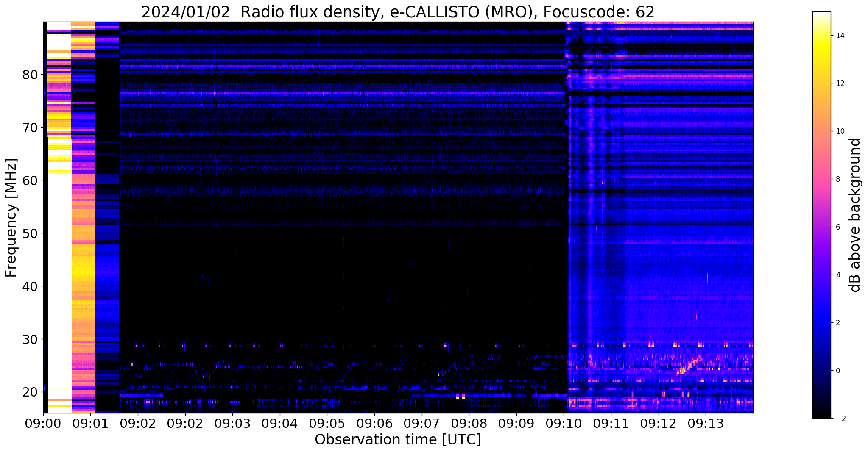Click the yellow spot near 19 MHz at 09:08

click(x=459, y=397)
